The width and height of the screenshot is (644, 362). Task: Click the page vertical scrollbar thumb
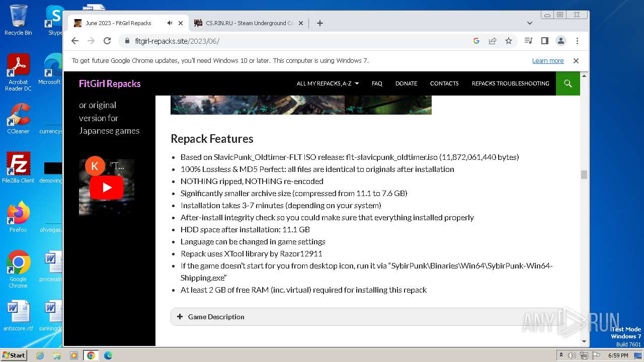click(x=584, y=174)
